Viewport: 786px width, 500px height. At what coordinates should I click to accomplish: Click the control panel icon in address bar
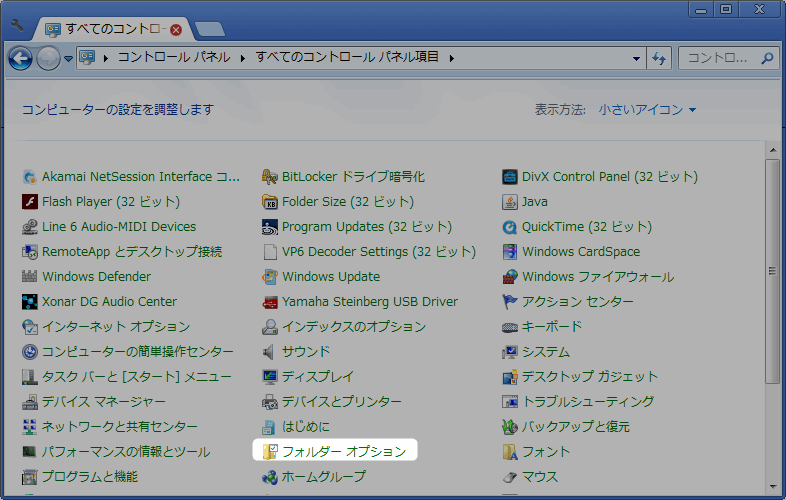point(87,58)
